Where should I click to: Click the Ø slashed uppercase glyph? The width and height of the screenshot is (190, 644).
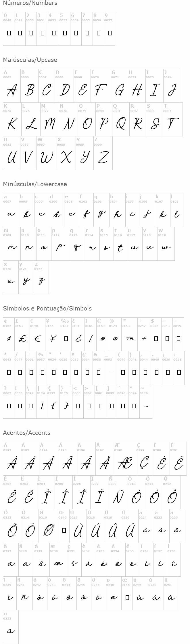click(48, 530)
